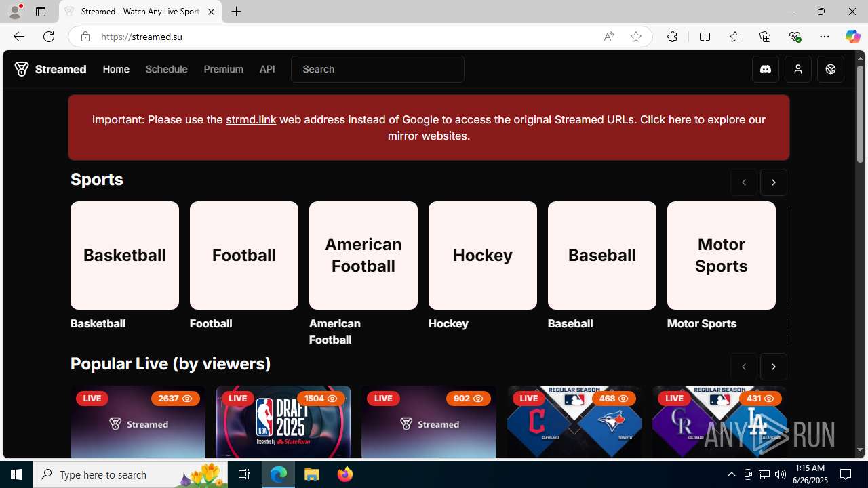This screenshot has width=868, height=488.
Task: Open Microsoft Edge taskbar icon
Action: point(279,474)
